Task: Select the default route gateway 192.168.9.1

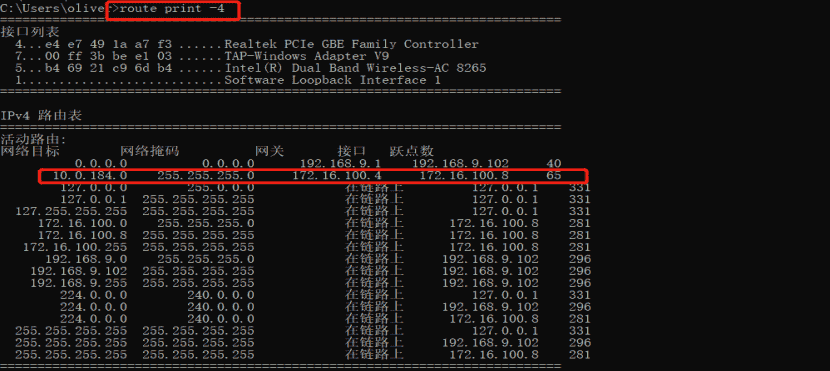Action: tap(340, 164)
